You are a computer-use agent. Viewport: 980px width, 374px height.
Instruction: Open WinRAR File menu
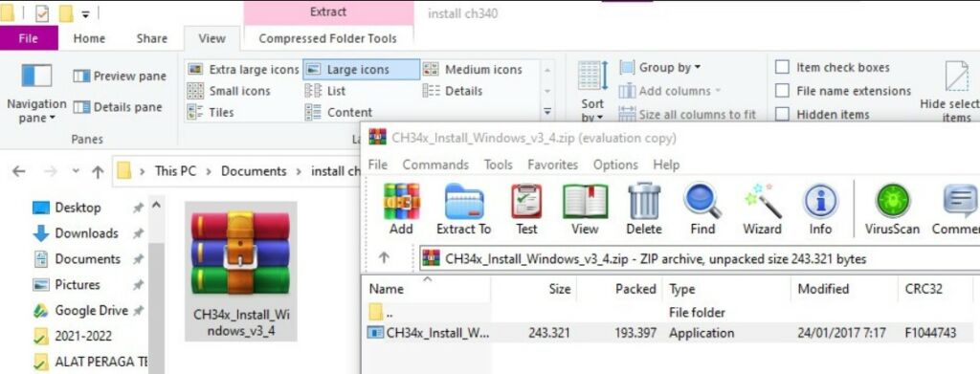[377, 165]
